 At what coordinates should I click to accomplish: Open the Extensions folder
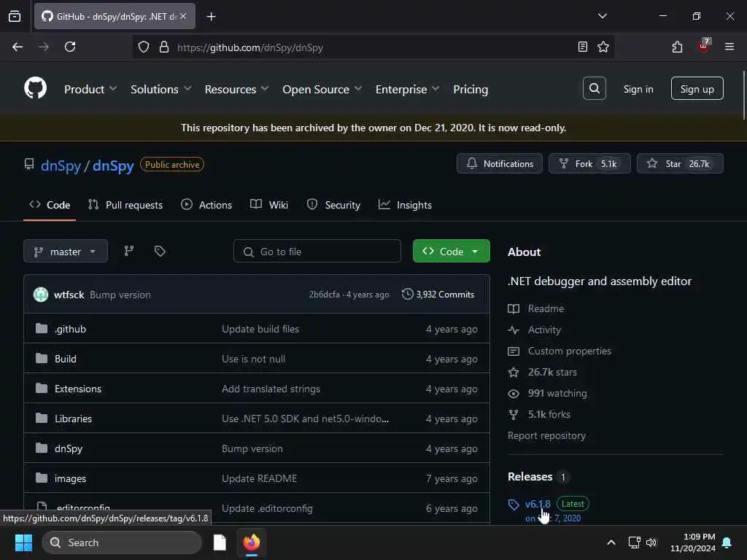[77, 389]
